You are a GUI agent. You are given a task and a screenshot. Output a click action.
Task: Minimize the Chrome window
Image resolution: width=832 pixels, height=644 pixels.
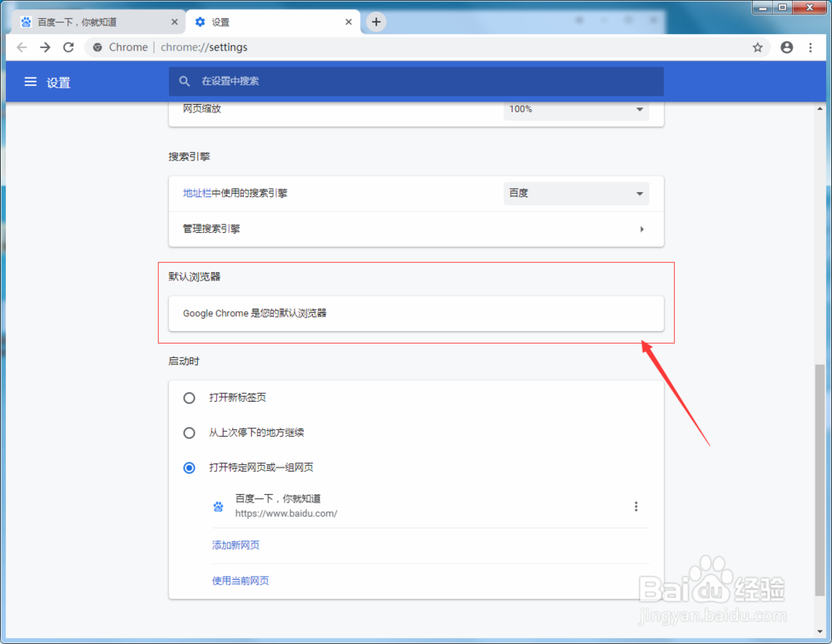coord(762,7)
